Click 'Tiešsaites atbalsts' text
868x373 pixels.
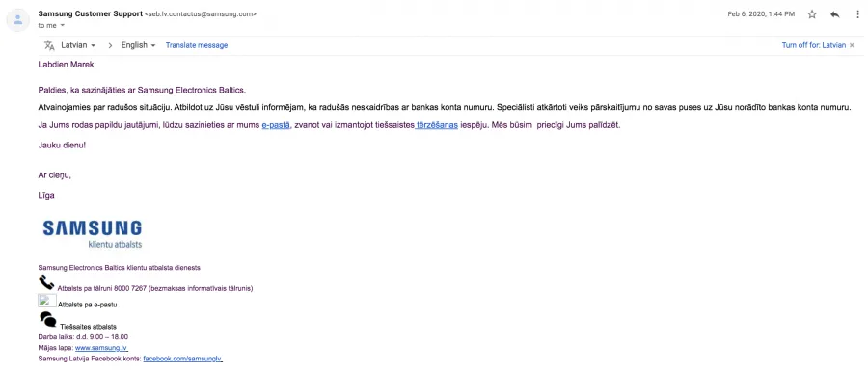89,327
